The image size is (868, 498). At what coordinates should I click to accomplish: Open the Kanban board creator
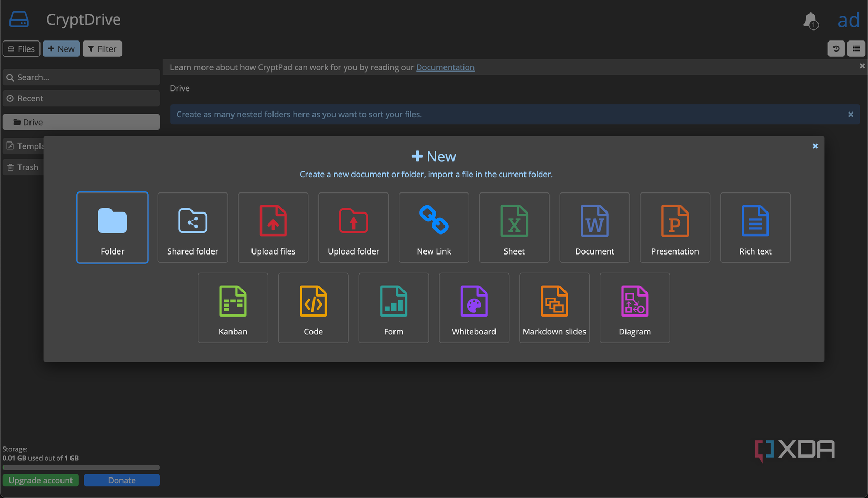(233, 308)
